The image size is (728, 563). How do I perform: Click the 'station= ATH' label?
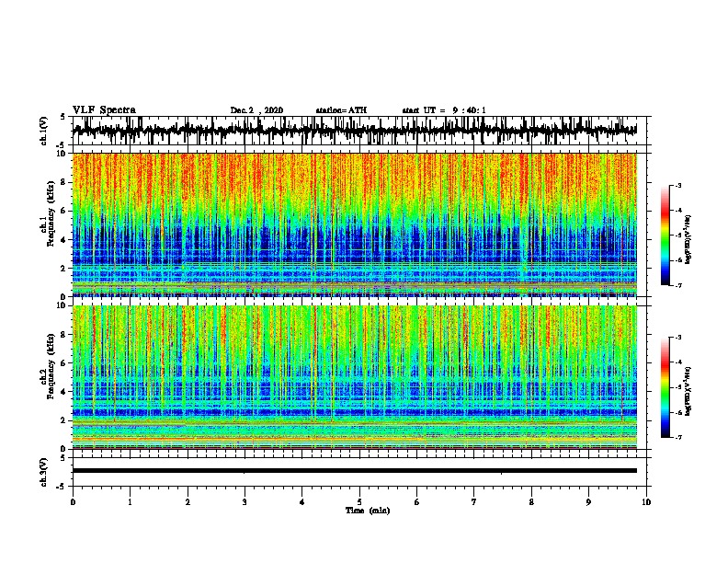(x=341, y=110)
